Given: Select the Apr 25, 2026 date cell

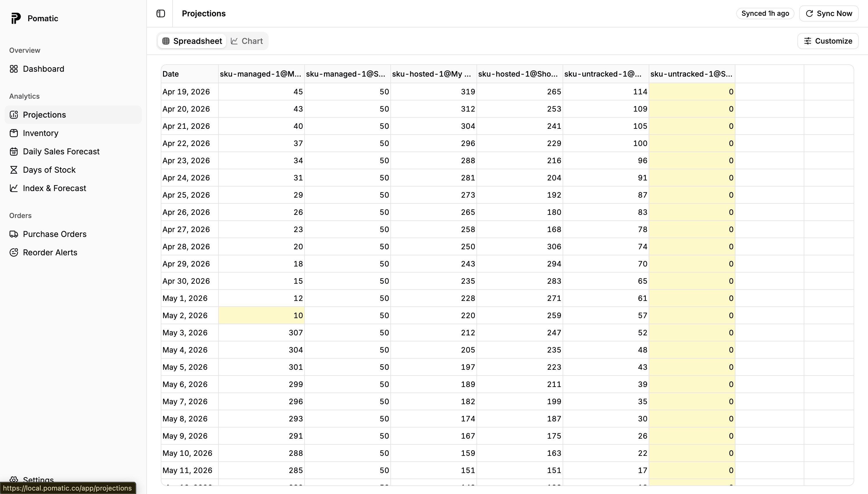Looking at the screenshot, I should [190, 195].
